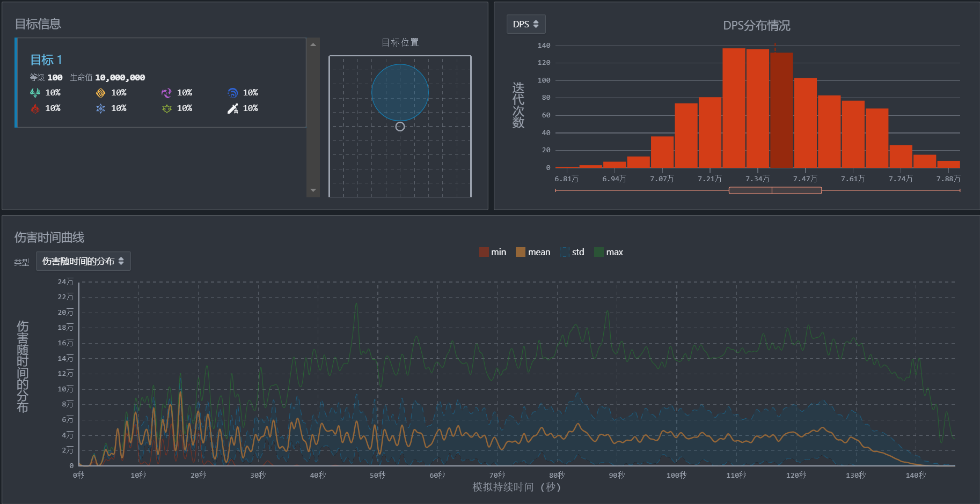980x504 pixels.
Task: Open the 伤害随时间的分布 type dropdown
Action: (83, 261)
